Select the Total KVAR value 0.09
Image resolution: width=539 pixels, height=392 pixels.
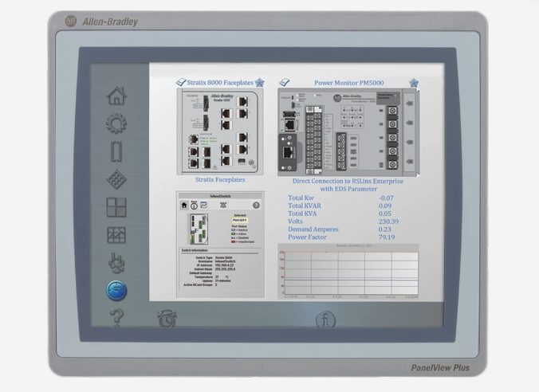[x=385, y=206]
